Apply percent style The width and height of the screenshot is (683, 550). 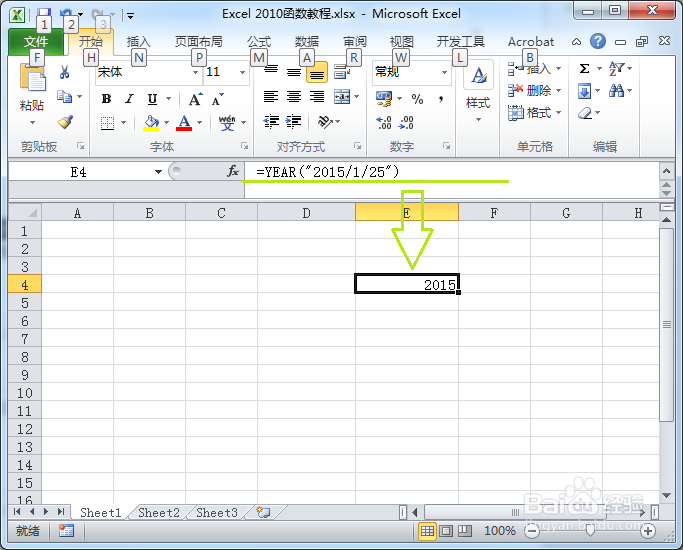417,99
